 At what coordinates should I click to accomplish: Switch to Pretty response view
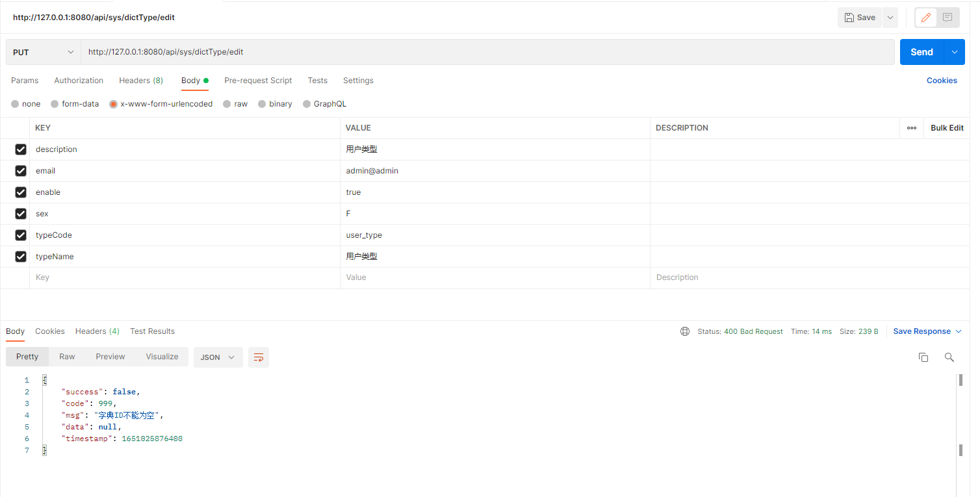27,357
